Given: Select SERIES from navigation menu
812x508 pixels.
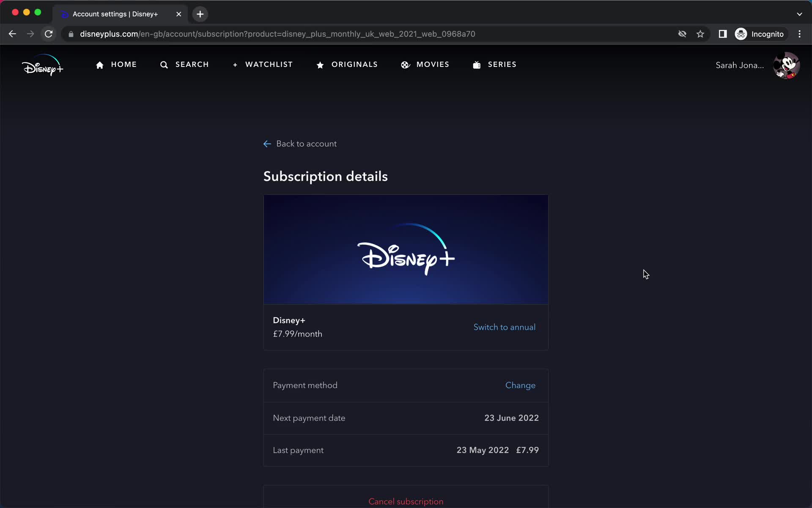Looking at the screenshot, I should pos(502,64).
